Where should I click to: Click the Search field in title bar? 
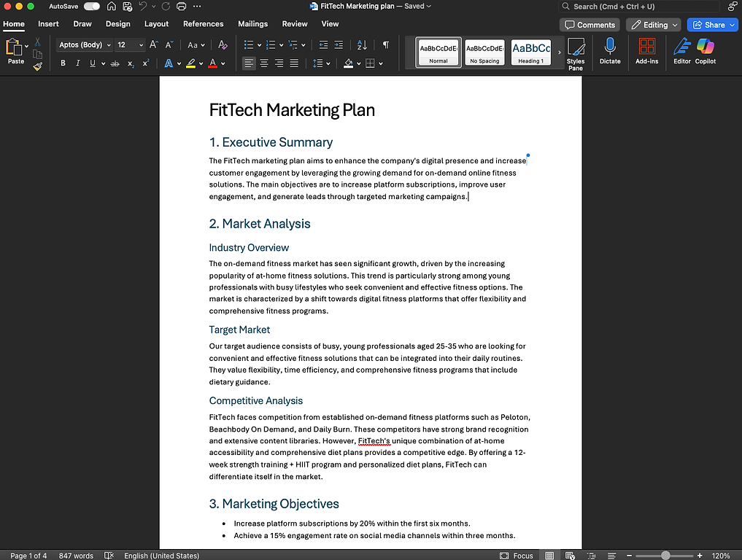(639, 7)
